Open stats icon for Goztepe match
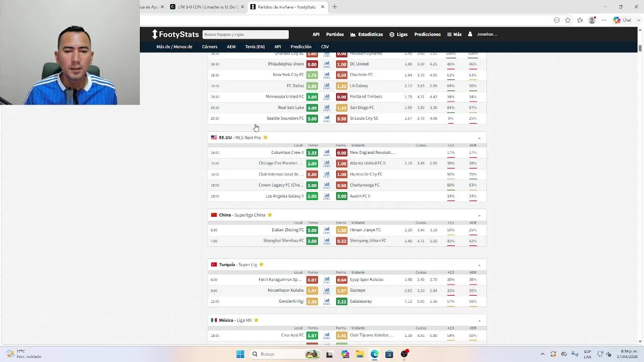 pyautogui.click(x=327, y=291)
